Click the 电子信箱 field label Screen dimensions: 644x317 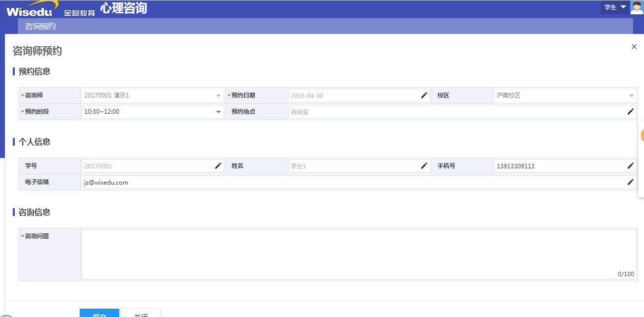[37, 182]
